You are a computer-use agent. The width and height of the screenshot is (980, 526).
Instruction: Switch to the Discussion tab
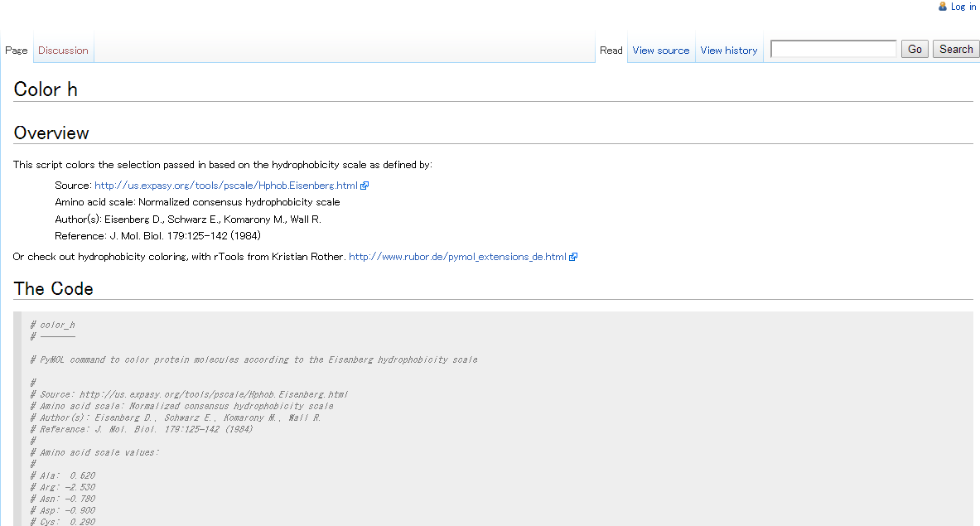point(63,51)
